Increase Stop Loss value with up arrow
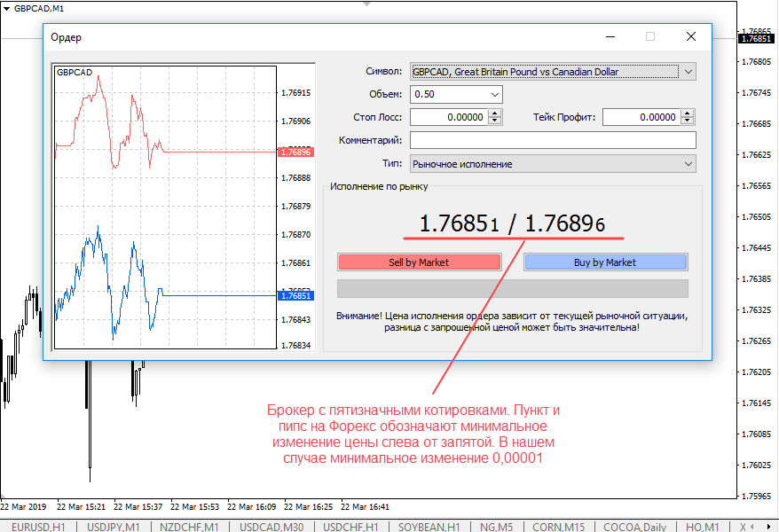 point(495,113)
